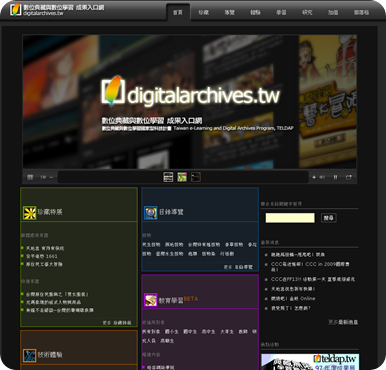Pause the banner slideshow
This screenshot has height=370, width=386.
pos(336,177)
